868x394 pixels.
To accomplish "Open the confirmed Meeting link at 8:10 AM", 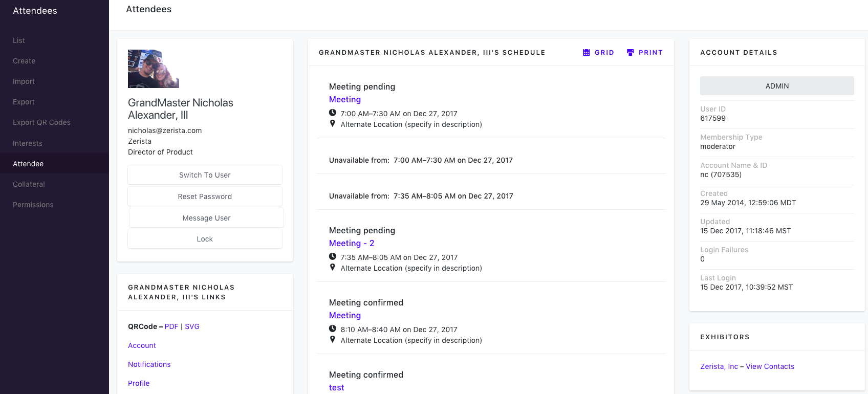I will coord(345,315).
